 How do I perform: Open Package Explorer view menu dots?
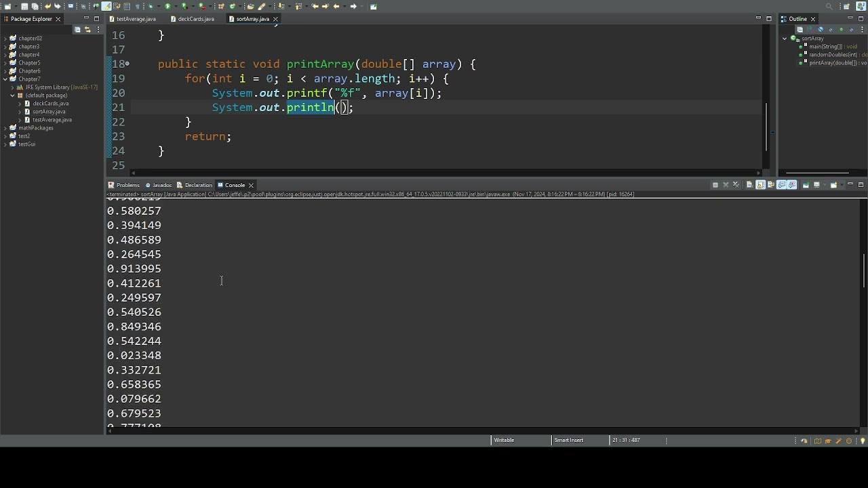(x=98, y=29)
